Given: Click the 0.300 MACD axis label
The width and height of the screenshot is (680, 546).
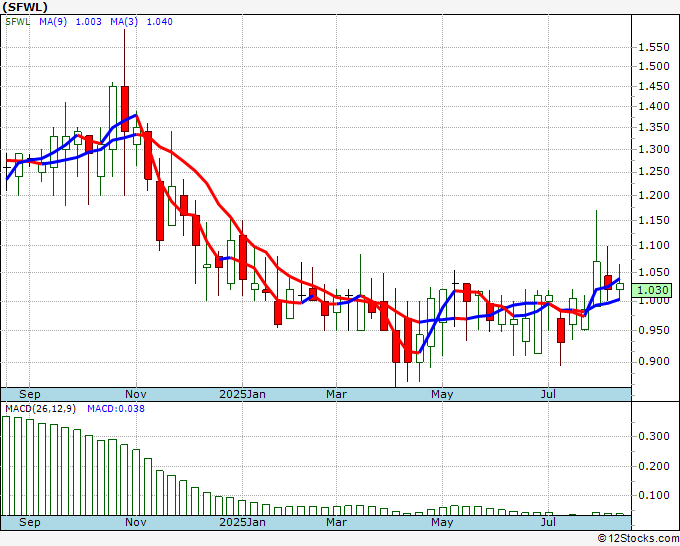Looking at the screenshot, I should click(654, 436).
